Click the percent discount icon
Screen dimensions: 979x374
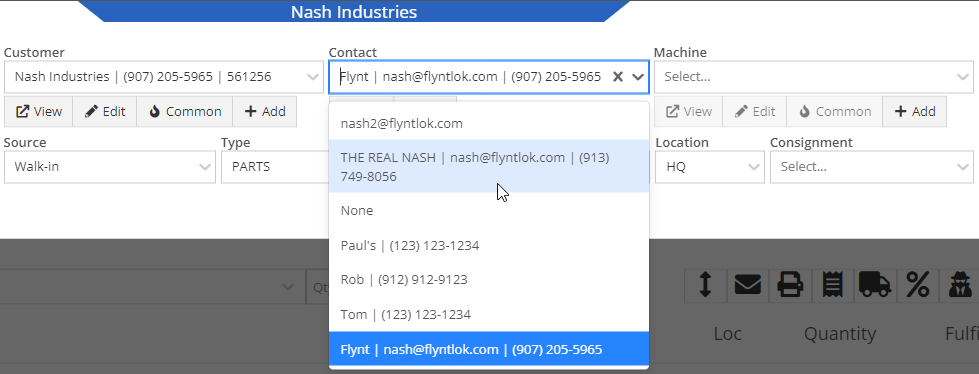918,286
